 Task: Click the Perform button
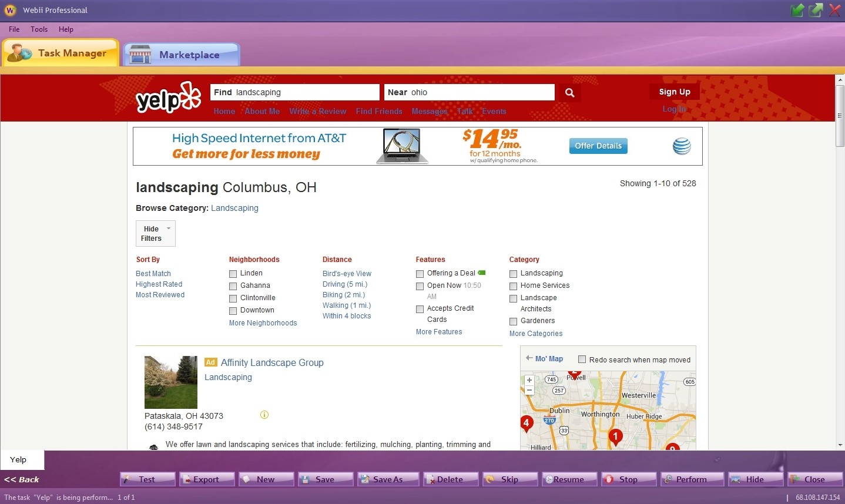coord(692,479)
